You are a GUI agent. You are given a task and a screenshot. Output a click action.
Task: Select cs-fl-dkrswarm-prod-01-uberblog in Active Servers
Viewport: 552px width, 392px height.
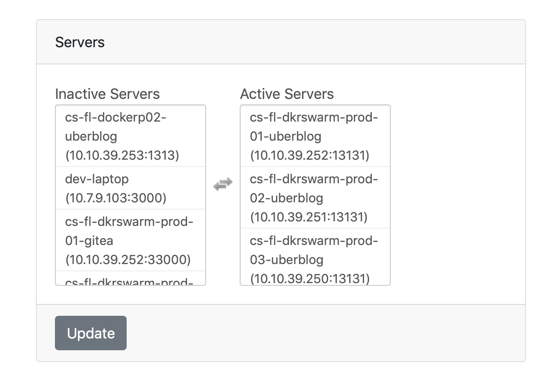(x=315, y=136)
